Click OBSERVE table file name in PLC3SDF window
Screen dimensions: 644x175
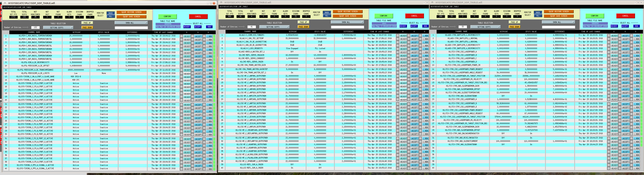[x=595, y=24]
